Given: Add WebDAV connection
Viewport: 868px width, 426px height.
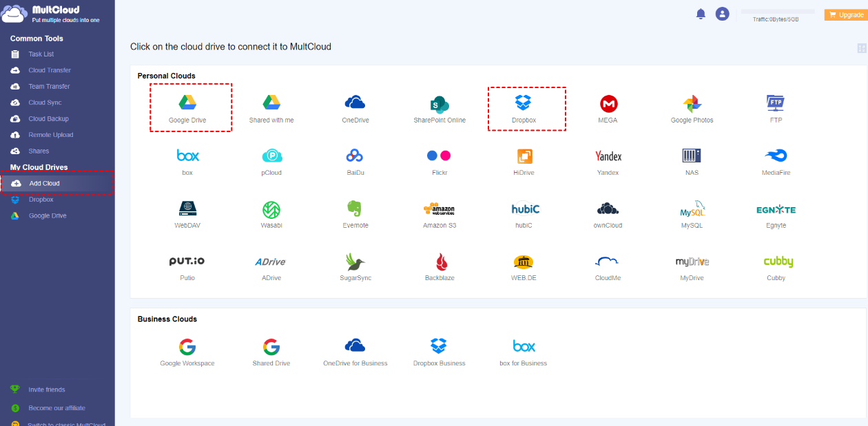Looking at the screenshot, I should [x=187, y=215].
